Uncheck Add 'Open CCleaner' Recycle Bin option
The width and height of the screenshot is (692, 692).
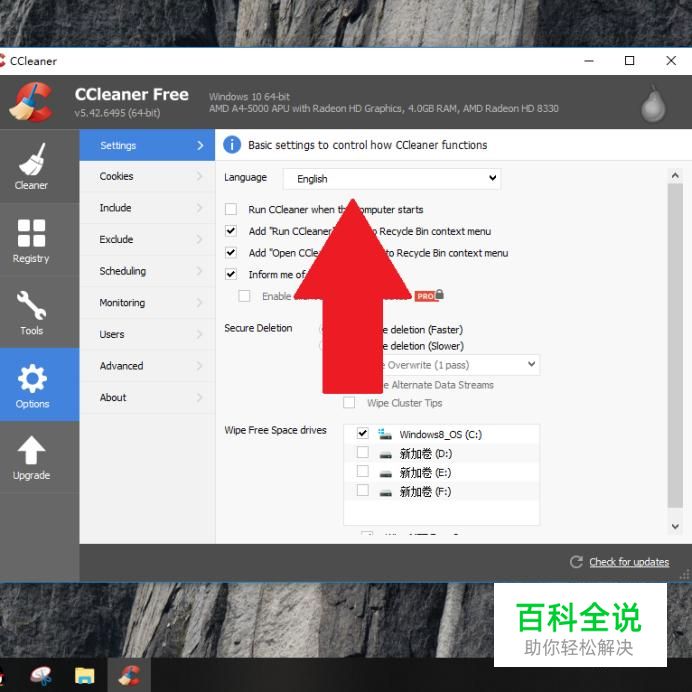pyautogui.click(x=231, y=252)
